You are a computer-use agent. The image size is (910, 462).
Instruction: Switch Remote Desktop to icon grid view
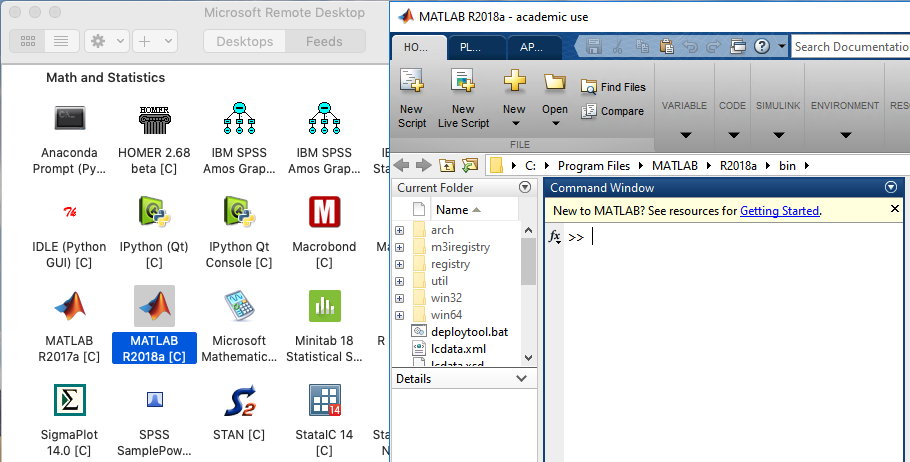(x=28, y=41)
